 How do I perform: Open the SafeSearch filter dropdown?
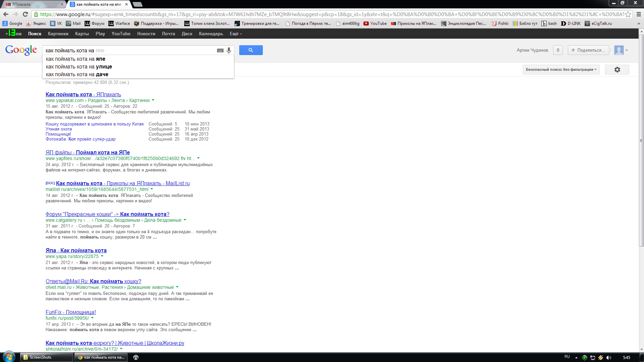[561, 69]
